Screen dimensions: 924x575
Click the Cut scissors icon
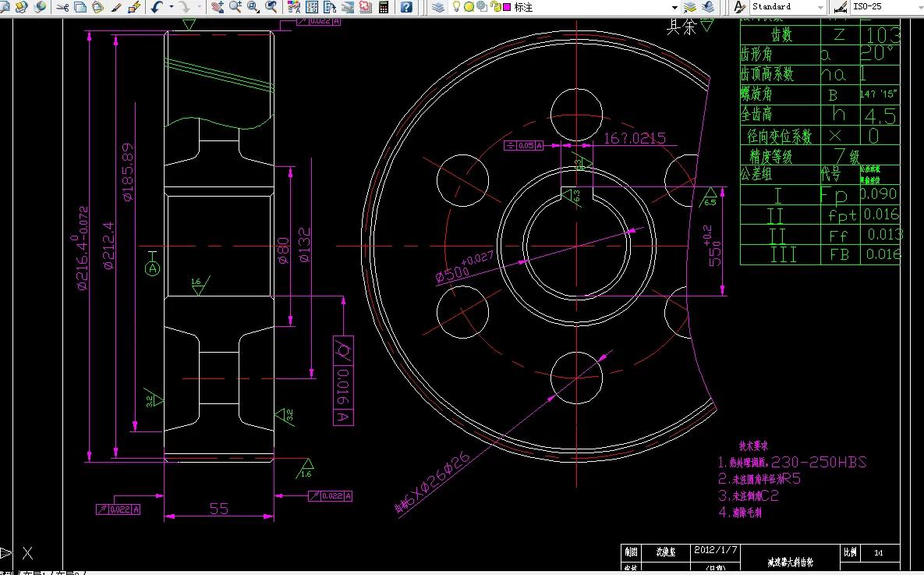tap(62, 7)
